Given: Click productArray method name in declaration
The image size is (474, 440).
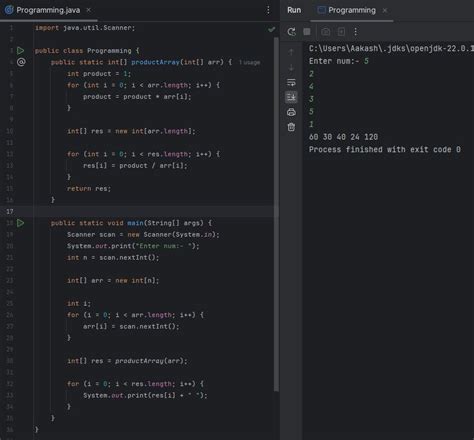Looking at the screenshot, I should [x=155, y=62].
